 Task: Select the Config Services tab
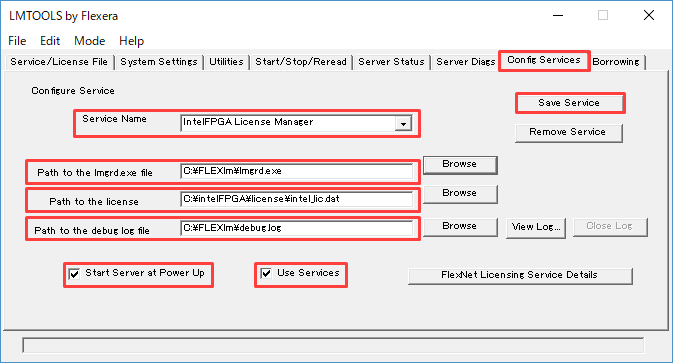544,60
